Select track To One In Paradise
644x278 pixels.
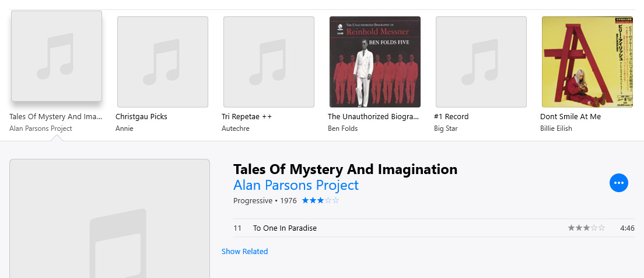coord(285,228)
